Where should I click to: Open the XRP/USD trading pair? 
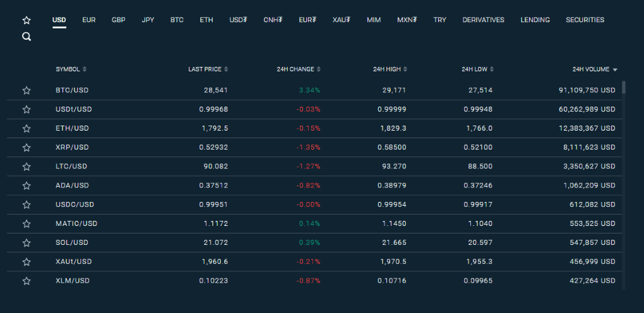click(72, 148)
